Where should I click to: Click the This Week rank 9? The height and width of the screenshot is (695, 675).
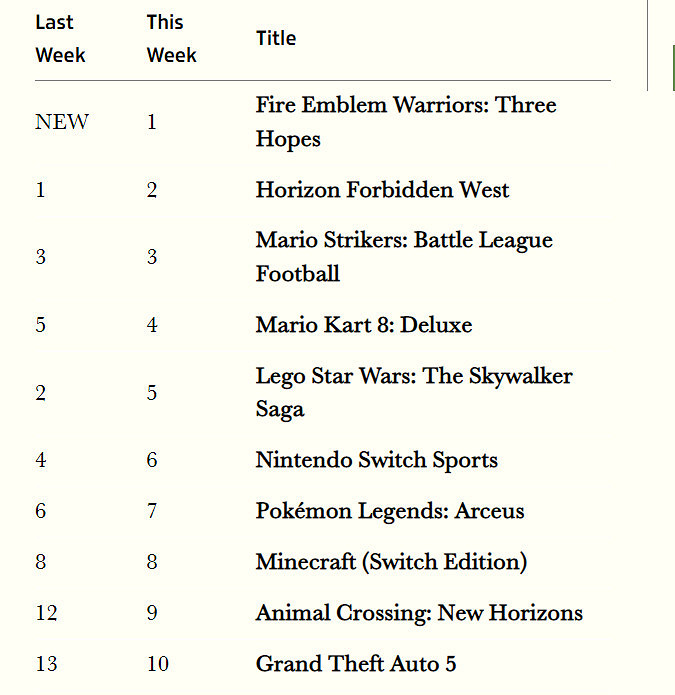[152, 613]
